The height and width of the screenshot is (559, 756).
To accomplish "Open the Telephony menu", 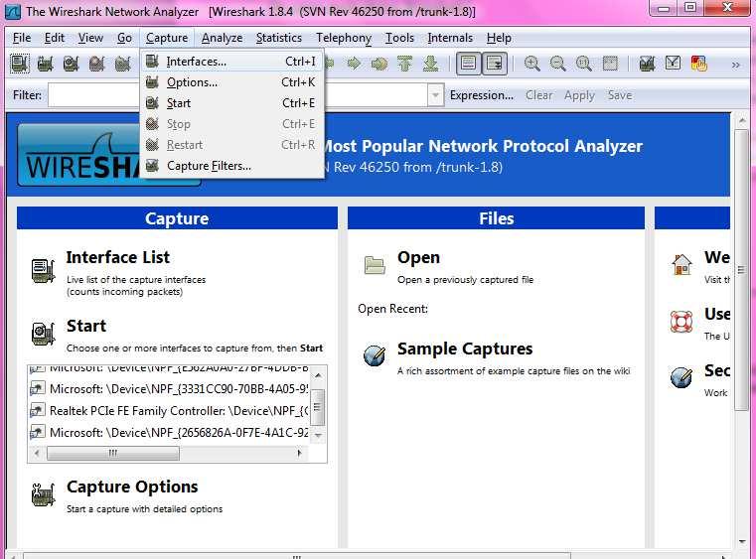I will [x=344, y=38].
